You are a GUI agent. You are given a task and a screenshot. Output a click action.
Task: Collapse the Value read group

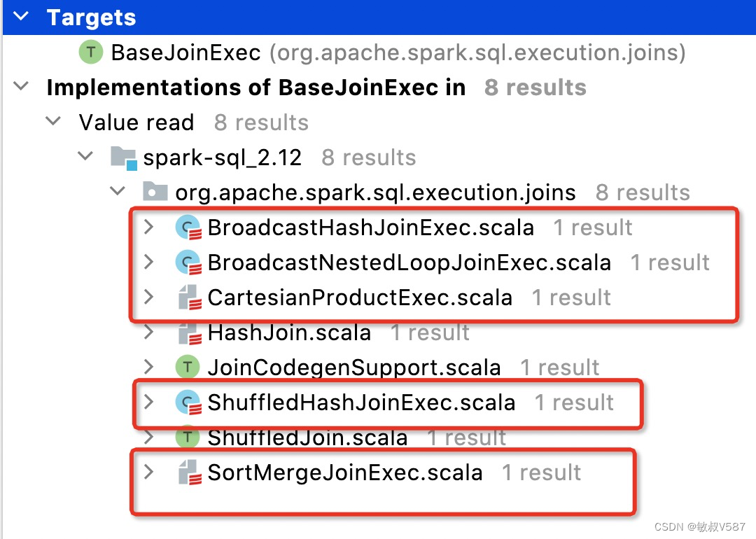tap(52, 122)
